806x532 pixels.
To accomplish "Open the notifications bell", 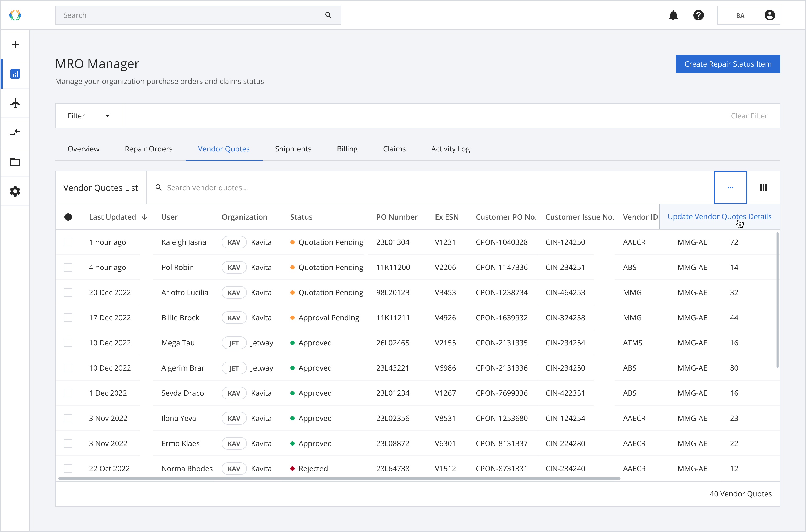I will tap(673, 15).
